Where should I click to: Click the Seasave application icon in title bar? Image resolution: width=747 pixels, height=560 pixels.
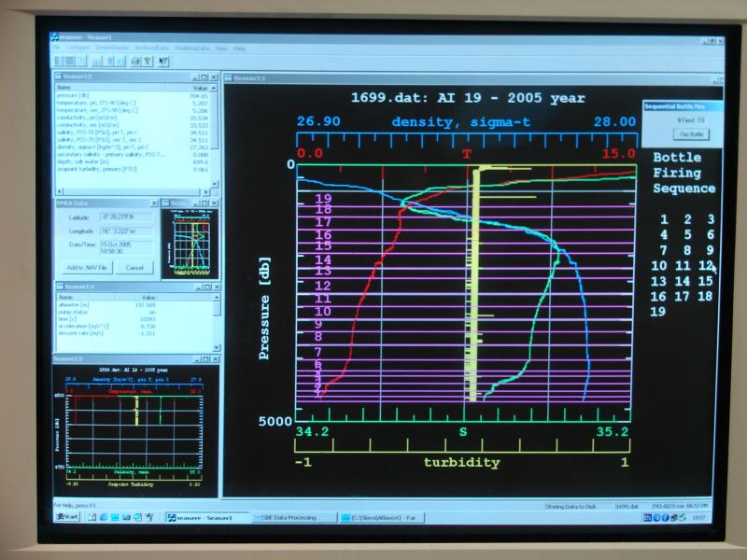(x=55, y=35)
